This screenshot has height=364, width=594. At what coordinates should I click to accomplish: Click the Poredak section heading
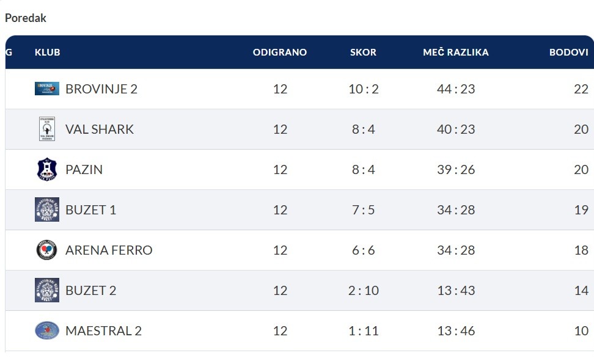tap(26, 18)
